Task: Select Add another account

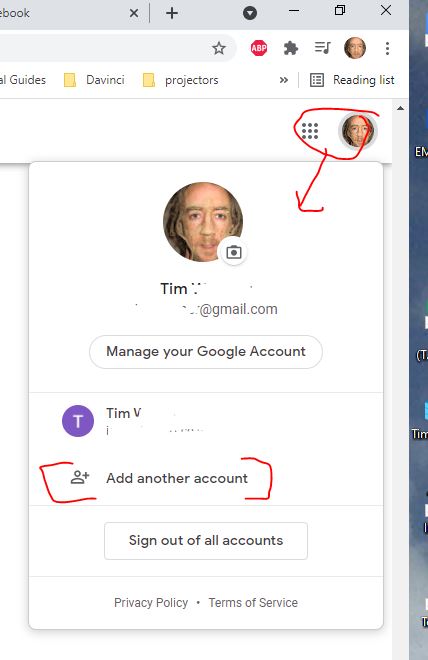Action: pyautogui.click(x=206, y=478)
